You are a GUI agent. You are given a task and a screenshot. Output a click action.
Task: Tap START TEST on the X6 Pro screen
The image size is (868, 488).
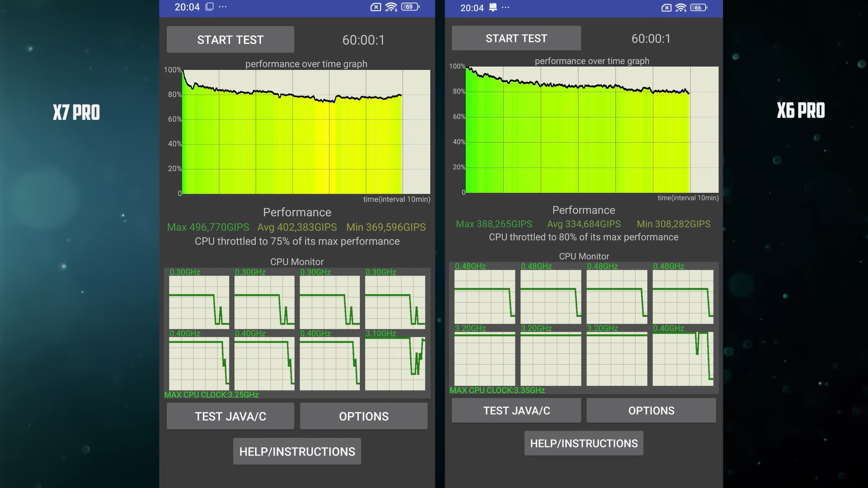coord(516,38)
